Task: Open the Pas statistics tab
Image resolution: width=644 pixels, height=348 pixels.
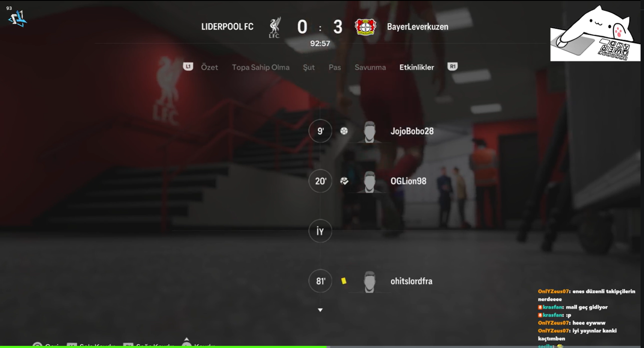Action: coord(335,67)
